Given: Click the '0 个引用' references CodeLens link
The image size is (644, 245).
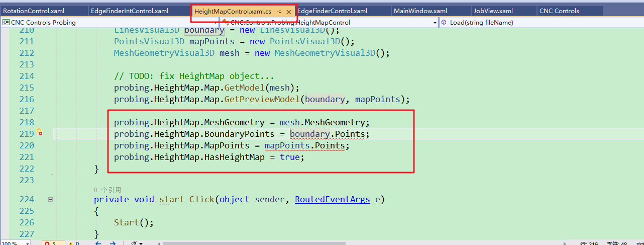Looking at the screenshot, I should click(108, 190).
